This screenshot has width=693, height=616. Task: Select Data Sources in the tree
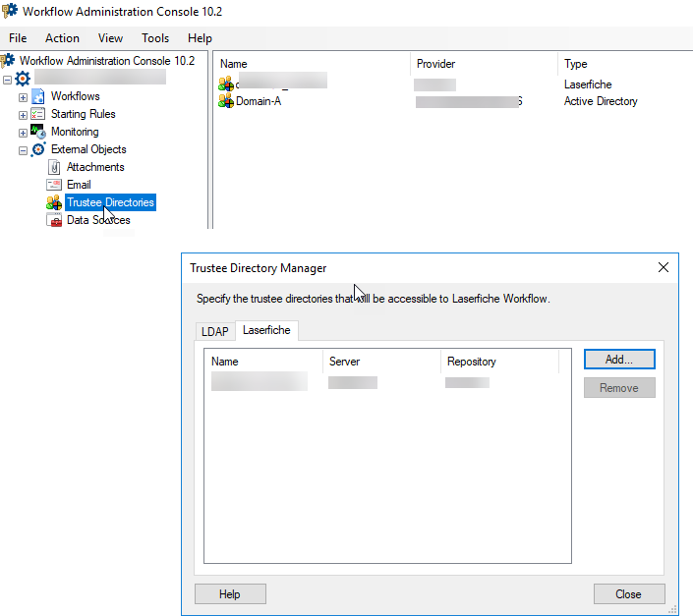[x=98, y=220]
